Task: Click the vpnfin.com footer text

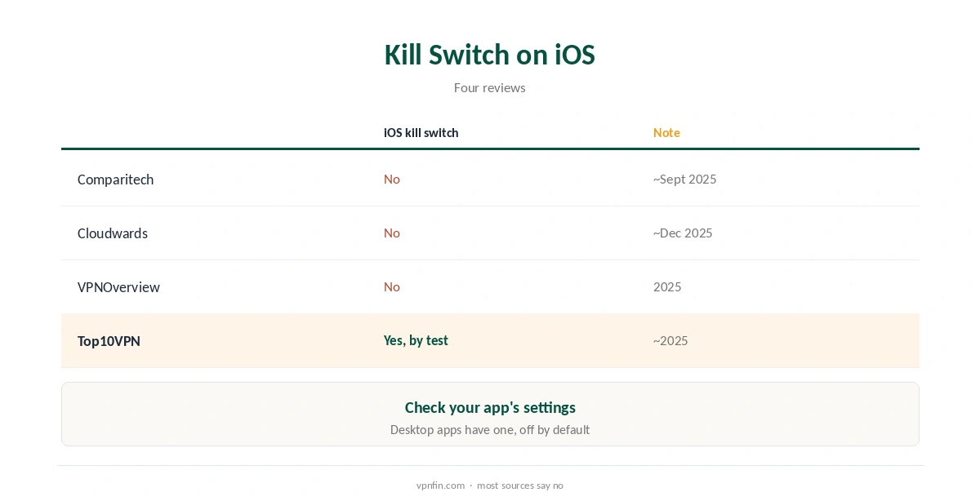Action: pyautogui.click(x=440, y=485)
